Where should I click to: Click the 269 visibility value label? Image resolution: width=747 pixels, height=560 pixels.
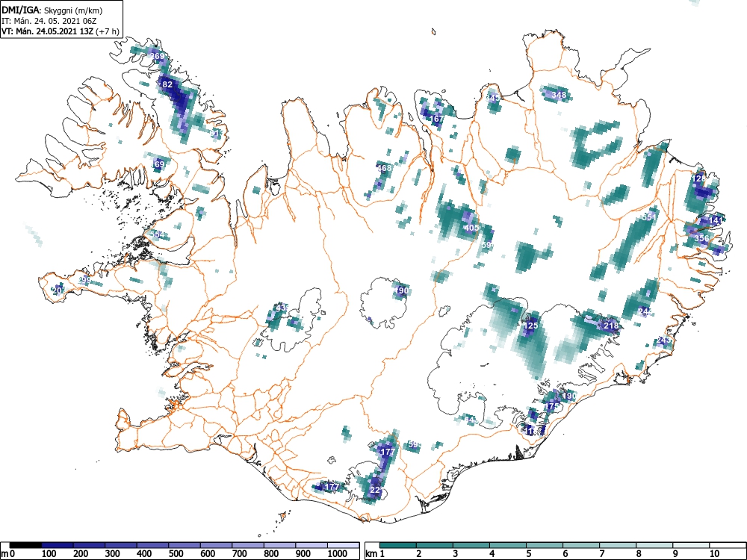157,56
